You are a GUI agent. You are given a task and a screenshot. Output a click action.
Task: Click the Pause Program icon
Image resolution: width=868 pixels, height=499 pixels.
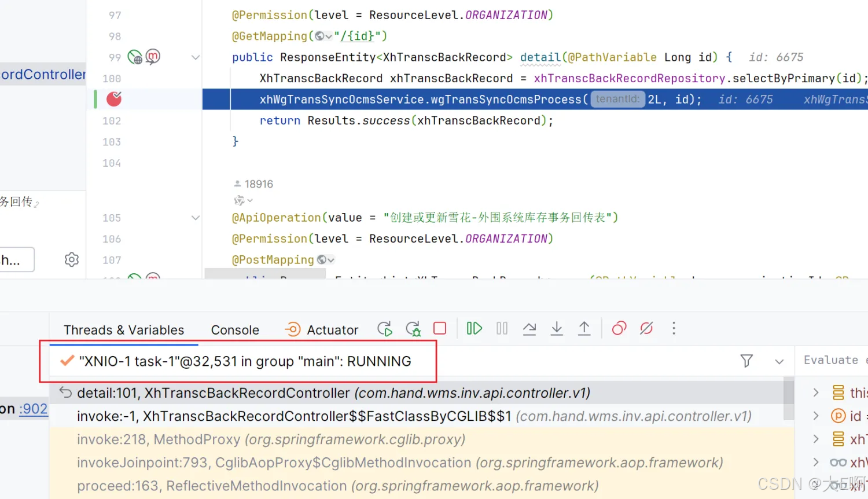502,328
